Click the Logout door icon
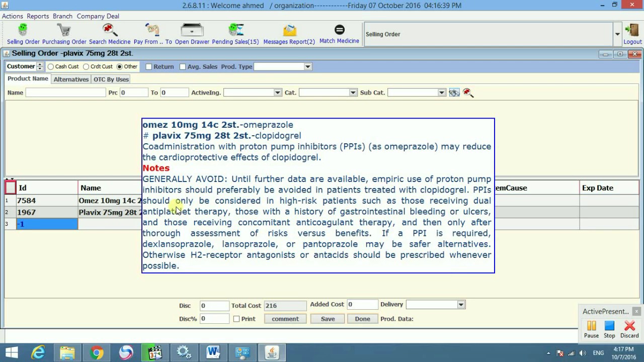 [632, 34]
